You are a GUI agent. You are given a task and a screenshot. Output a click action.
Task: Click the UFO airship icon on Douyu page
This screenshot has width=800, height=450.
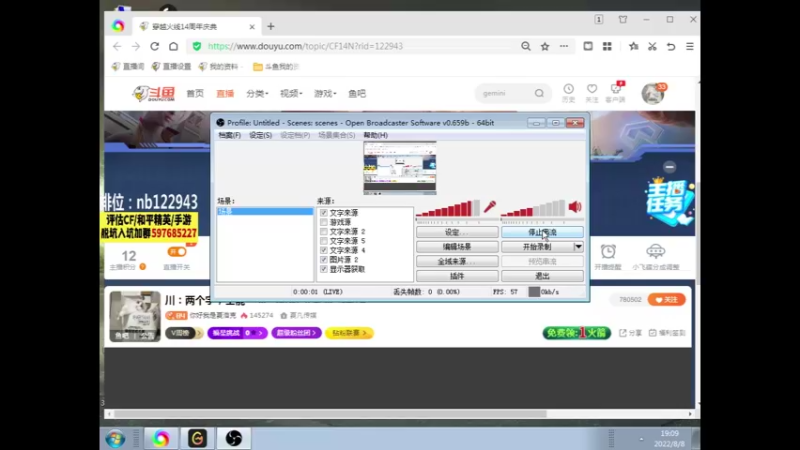656,251
